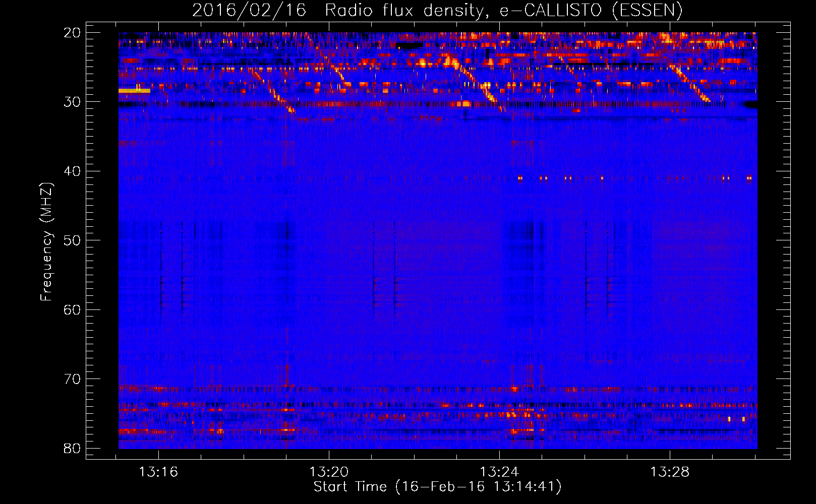Click the '20' frequency tick label

72,33
